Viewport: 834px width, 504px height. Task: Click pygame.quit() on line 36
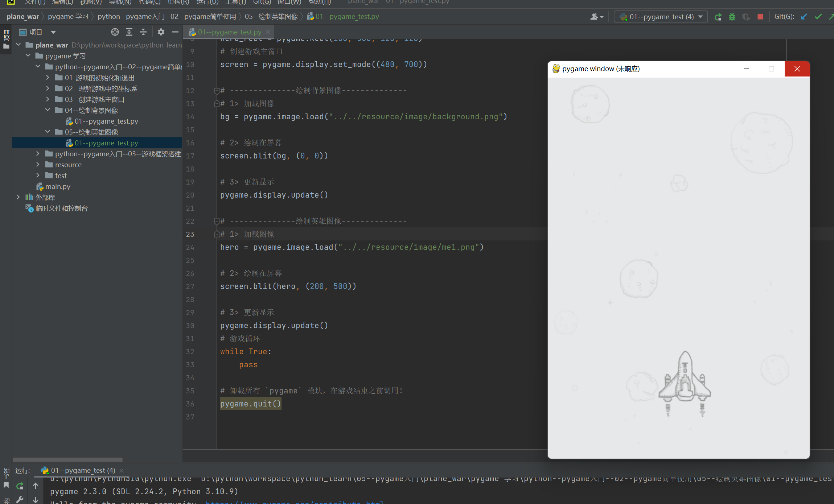[251, 404]
